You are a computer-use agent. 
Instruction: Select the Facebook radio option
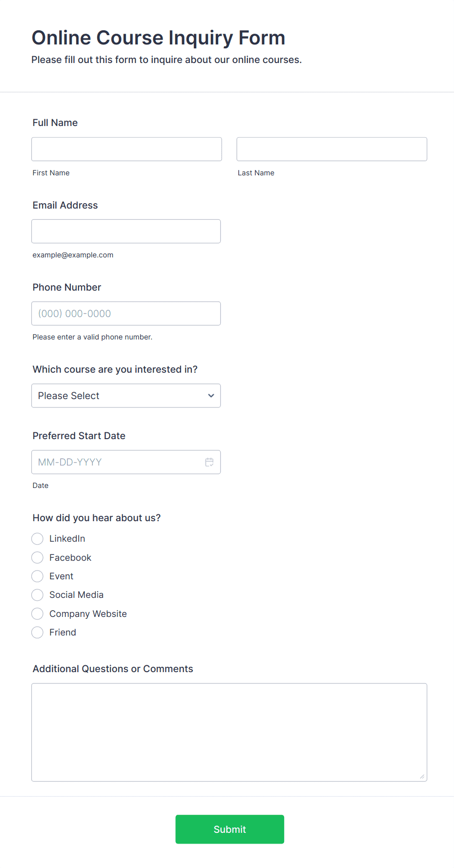click(x=38, y=557)
